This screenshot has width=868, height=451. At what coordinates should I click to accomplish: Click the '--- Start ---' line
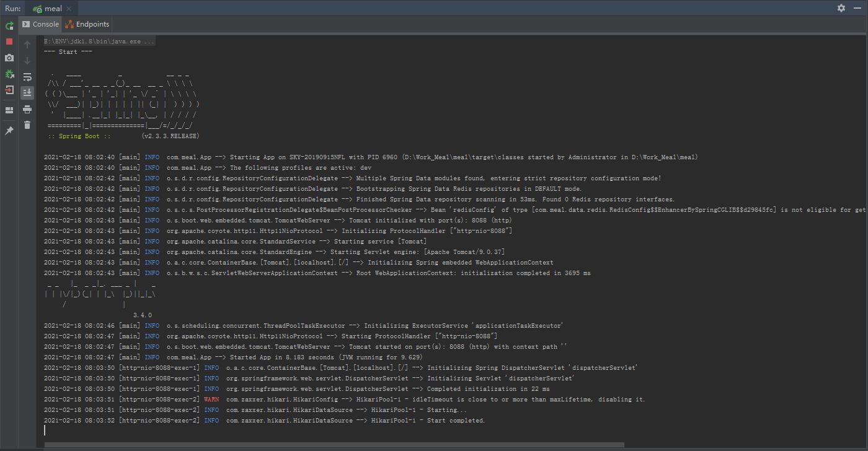(x=68, y=52)
